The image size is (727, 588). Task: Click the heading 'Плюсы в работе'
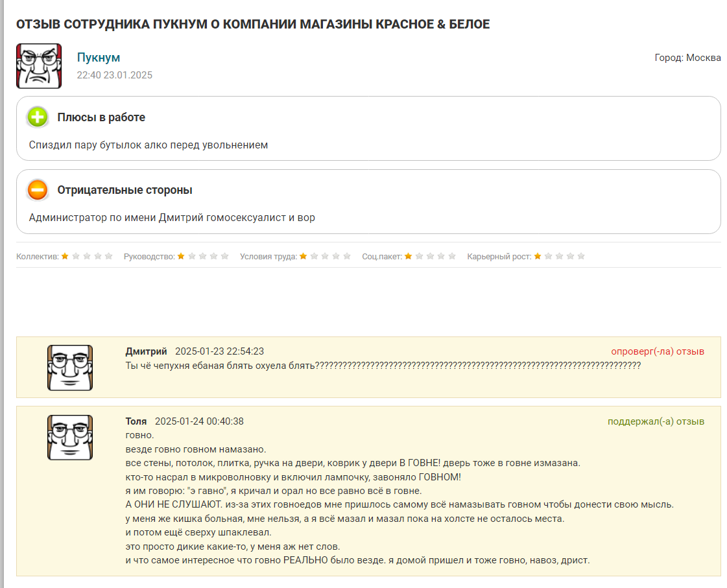[101, 117]
